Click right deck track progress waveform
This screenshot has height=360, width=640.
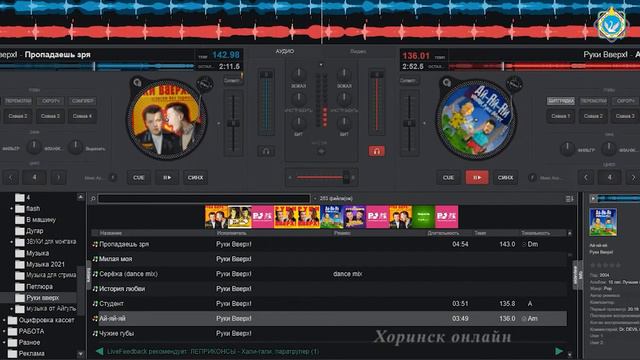[544, 66]
